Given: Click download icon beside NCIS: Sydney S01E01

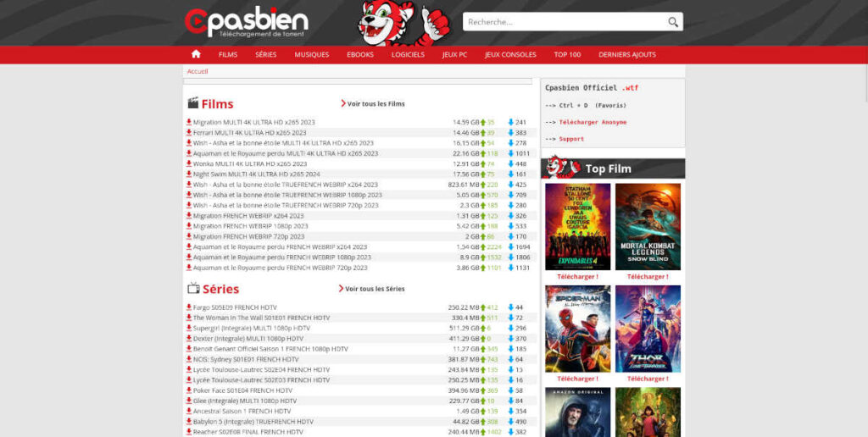Looking at the screenshot, I should click(189, 359).
